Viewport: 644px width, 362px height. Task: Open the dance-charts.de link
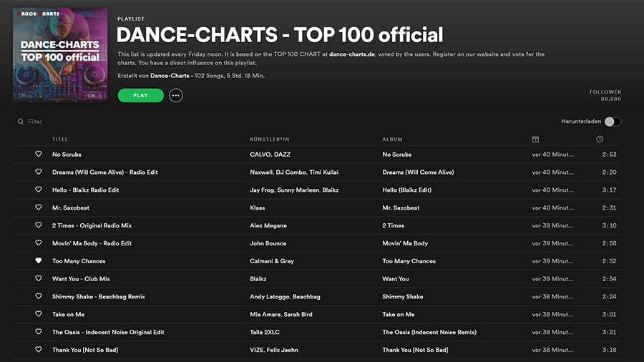352,54
